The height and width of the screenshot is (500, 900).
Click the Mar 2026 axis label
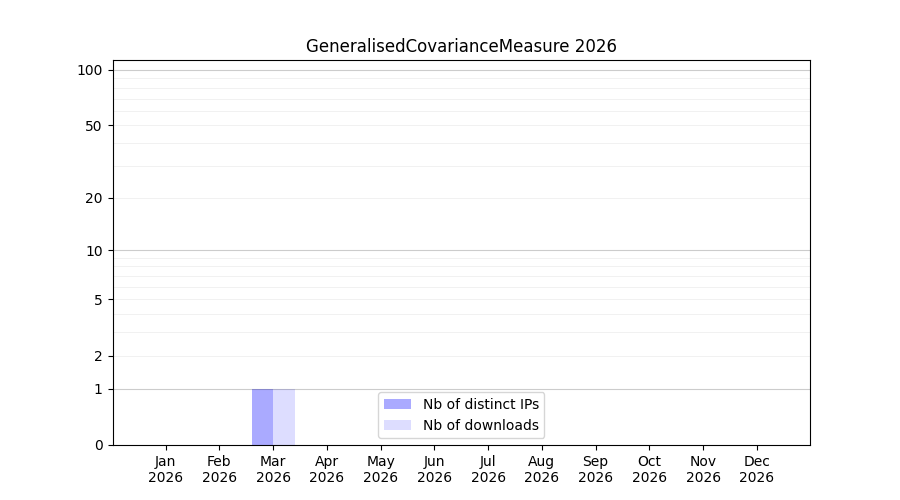click(x=273, y=469)
